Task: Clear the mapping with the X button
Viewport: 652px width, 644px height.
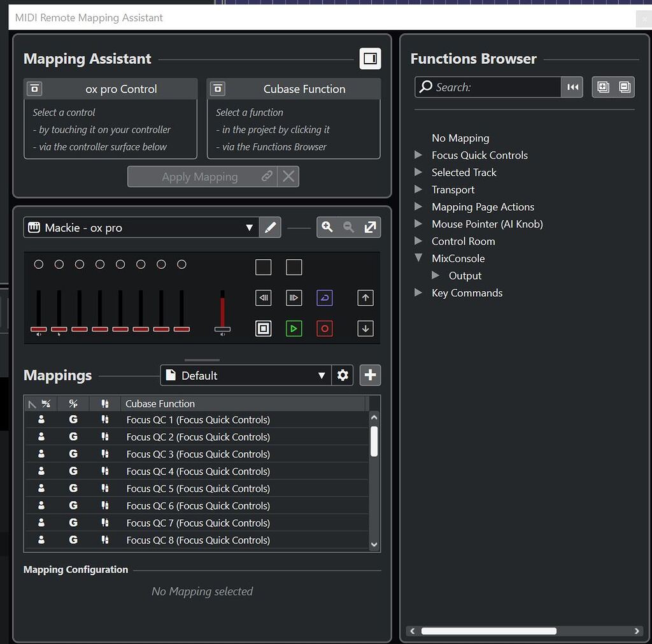Action: (x=288, y=177)
